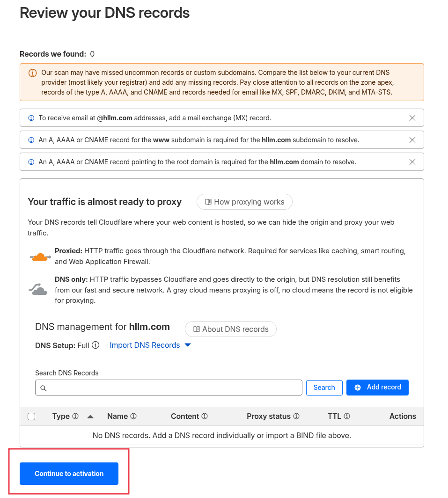Click the Name column info icon
The height and width of the screenshot is (498, 448).
point(133,416)
